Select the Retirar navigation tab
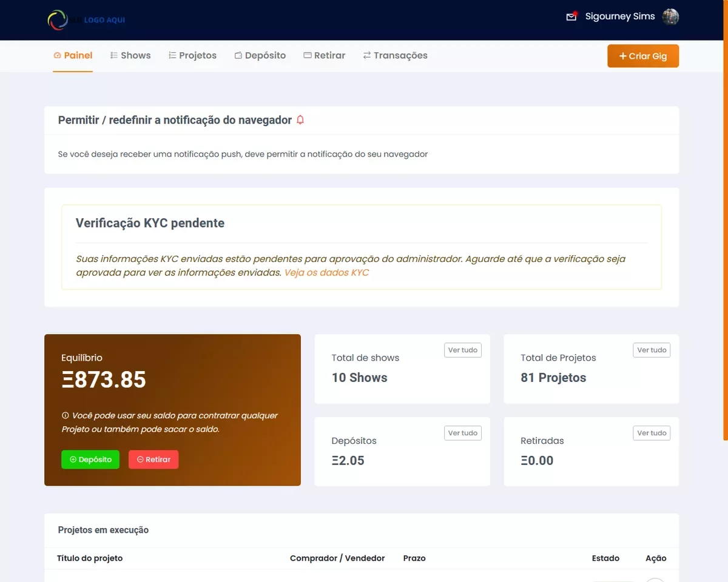 [324, 56]
